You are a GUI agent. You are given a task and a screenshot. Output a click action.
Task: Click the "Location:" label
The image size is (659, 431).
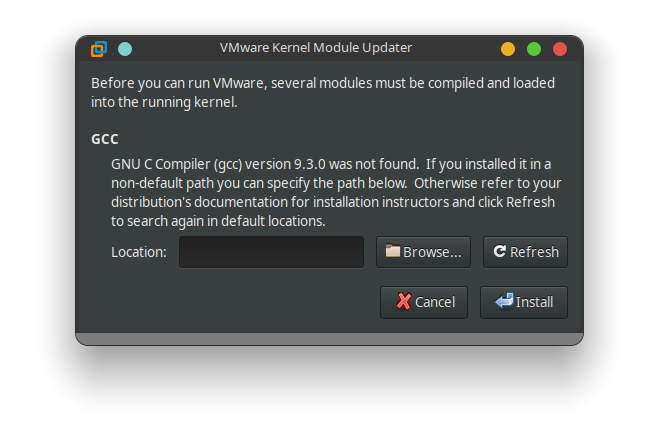click(139, 252)
